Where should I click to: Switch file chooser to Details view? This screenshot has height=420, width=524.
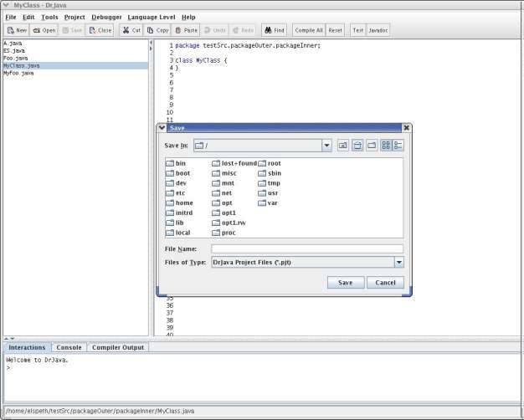coord(398,146)
